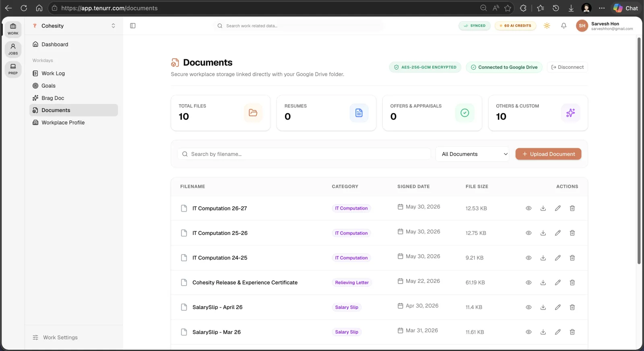644x351 pixels.
Task: Delete SalarySlip - Mar 26
Action: pyautogui.click(x=572, y=332)
